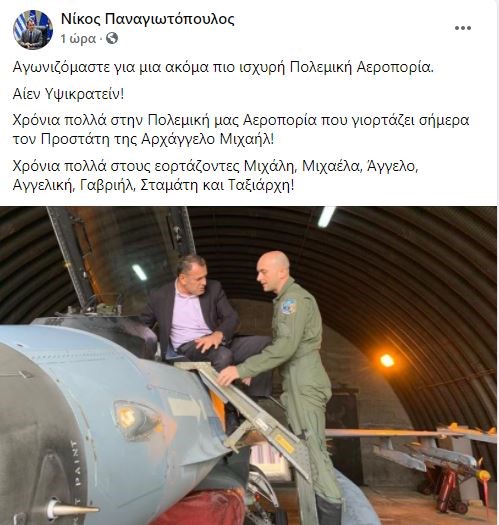
Task: Click the orange hangar lamp in photo
Action: pos(387,360)
